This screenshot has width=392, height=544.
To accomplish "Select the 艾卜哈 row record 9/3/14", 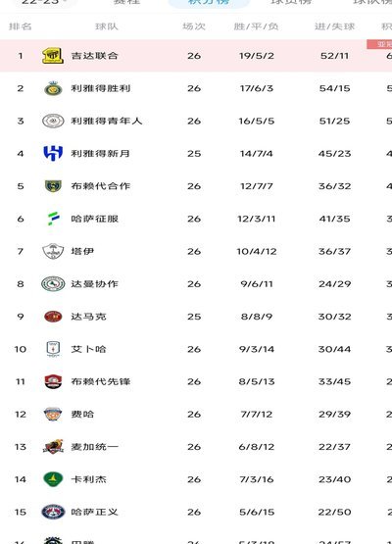I will point(257,349).
